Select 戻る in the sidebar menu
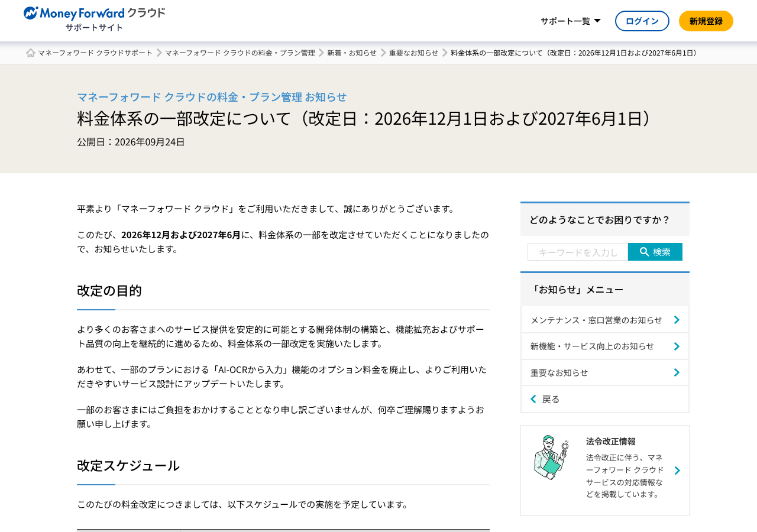This screenshot has height=532, width=757. pos(605,399)
